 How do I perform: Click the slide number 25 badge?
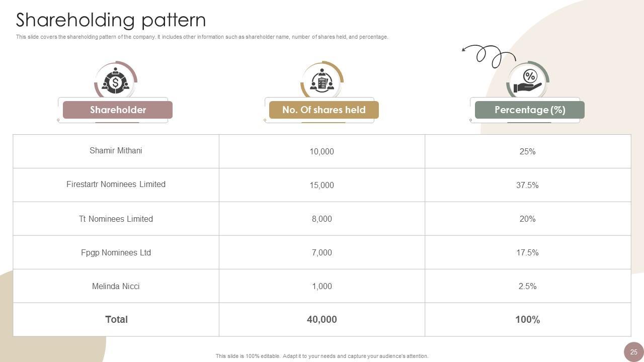pyautogui.click(x=633, y=352)
